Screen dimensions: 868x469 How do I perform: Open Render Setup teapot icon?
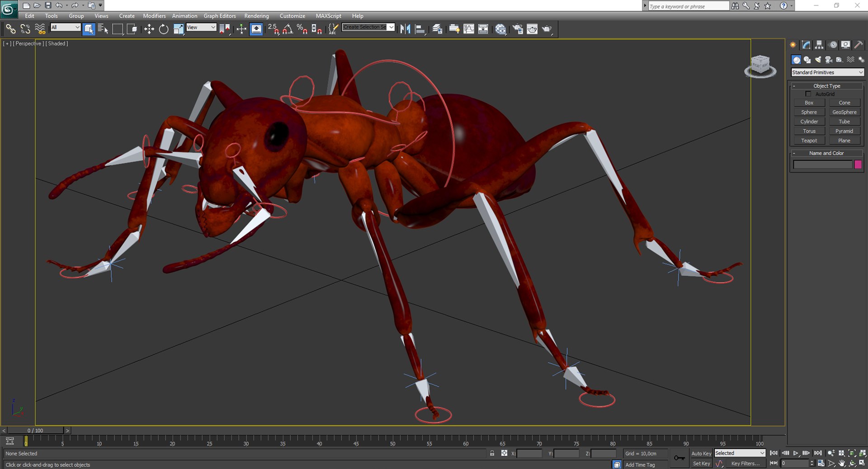517,29
